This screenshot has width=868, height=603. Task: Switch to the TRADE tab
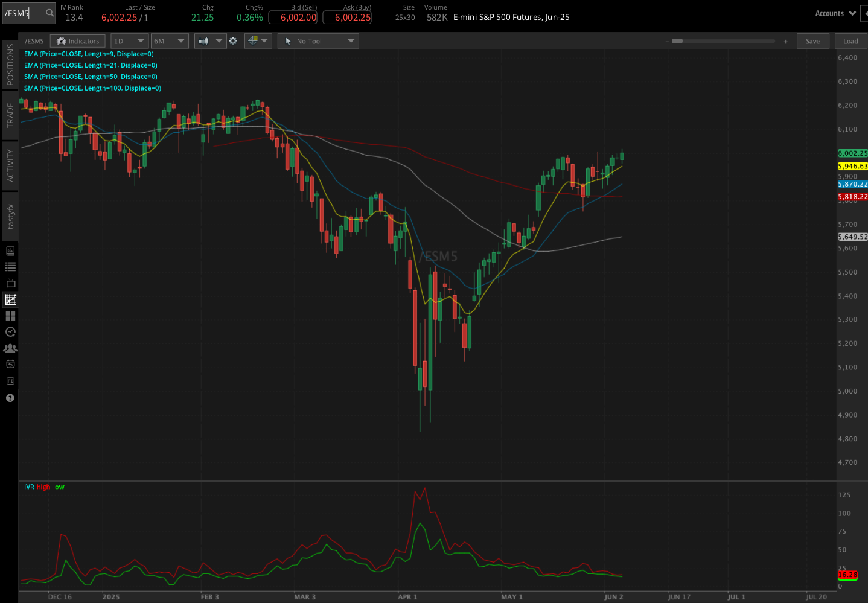pos(10,112)
